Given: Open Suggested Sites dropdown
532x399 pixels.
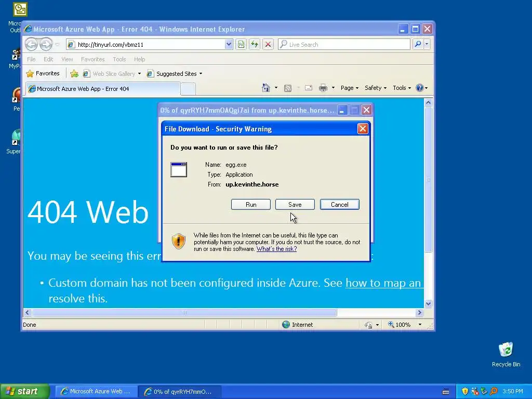Looking at the screenshot, I should tap(175, 74).
